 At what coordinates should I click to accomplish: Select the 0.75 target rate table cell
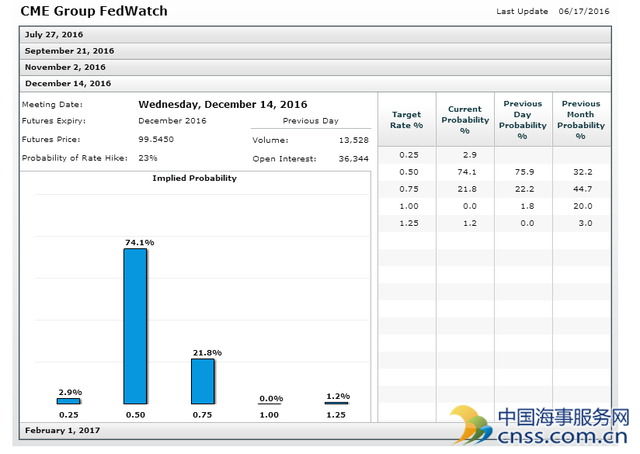tap(409, 189)
